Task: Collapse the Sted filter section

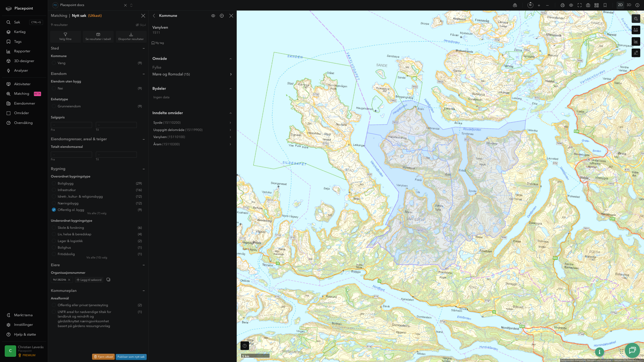Action: click(x=144, y=48)
